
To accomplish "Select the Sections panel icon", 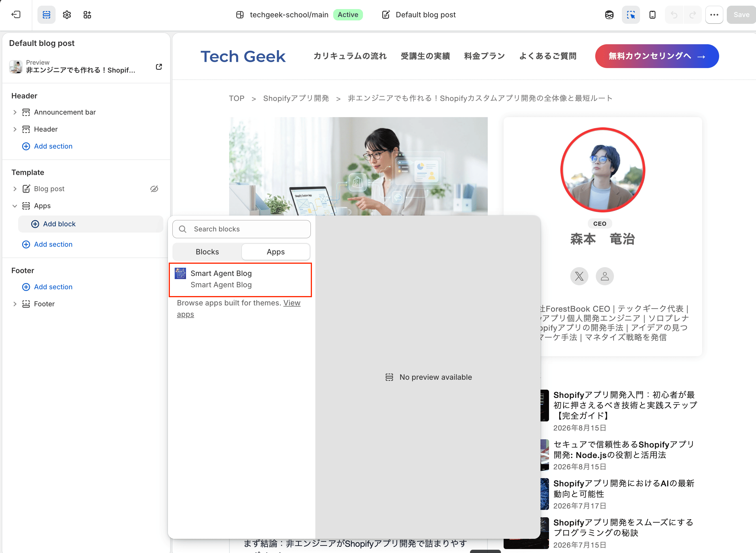I will pyautogui.click(x=46, y=14).
